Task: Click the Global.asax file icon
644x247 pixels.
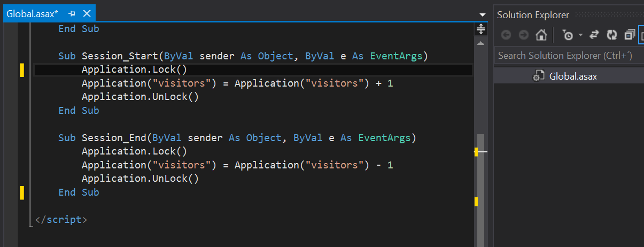Action: point(538,76)
